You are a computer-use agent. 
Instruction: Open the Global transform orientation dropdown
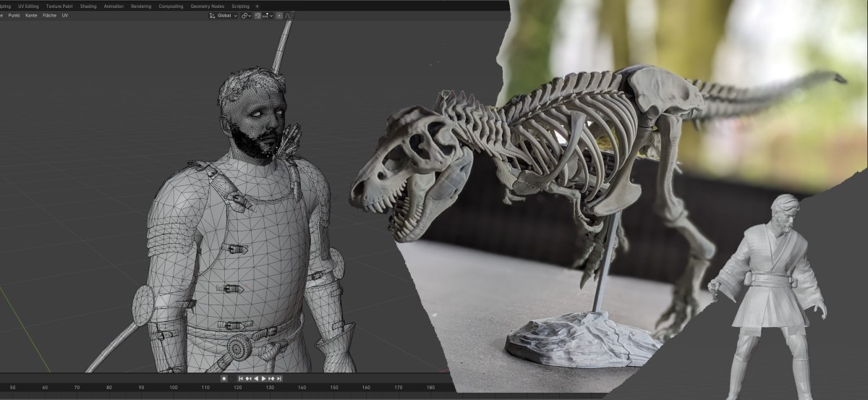[224, 15]
